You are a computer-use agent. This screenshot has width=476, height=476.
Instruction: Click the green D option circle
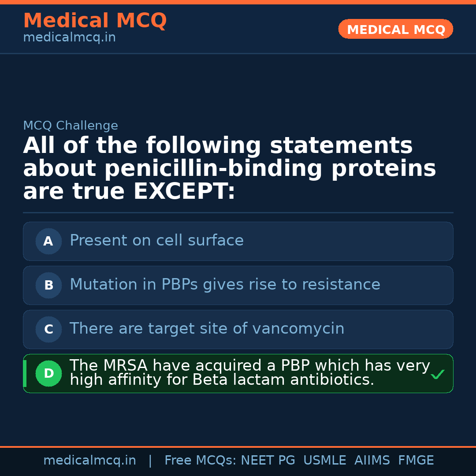click(x=48, y=373)
